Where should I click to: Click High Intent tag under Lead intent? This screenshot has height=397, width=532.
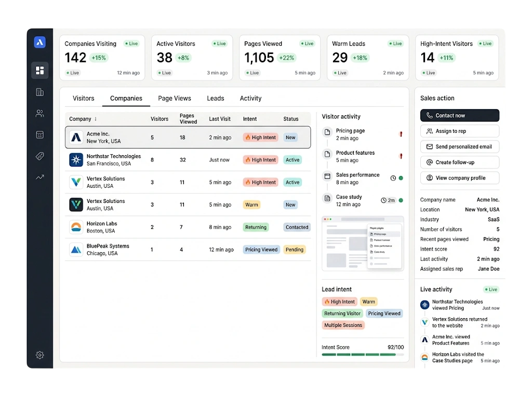coord(339,302)
